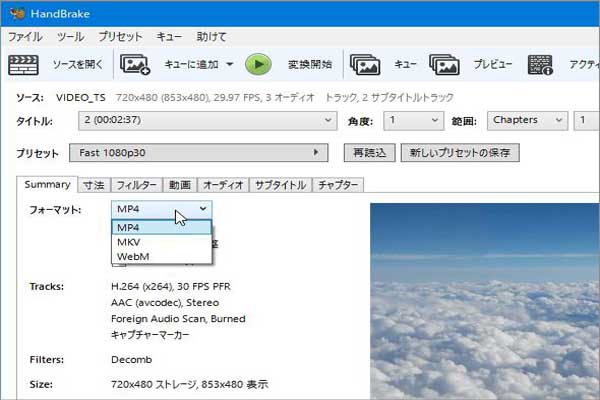This screenshot has width=600, height=400.
Task: Click the Open Source clapperboard icon
Action: [x=23, y=65]
